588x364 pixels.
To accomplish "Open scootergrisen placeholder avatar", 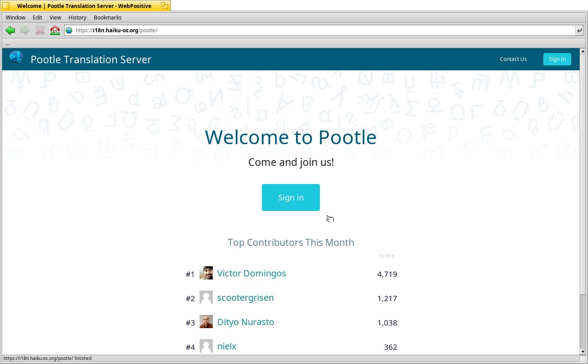I will (206, 297).
